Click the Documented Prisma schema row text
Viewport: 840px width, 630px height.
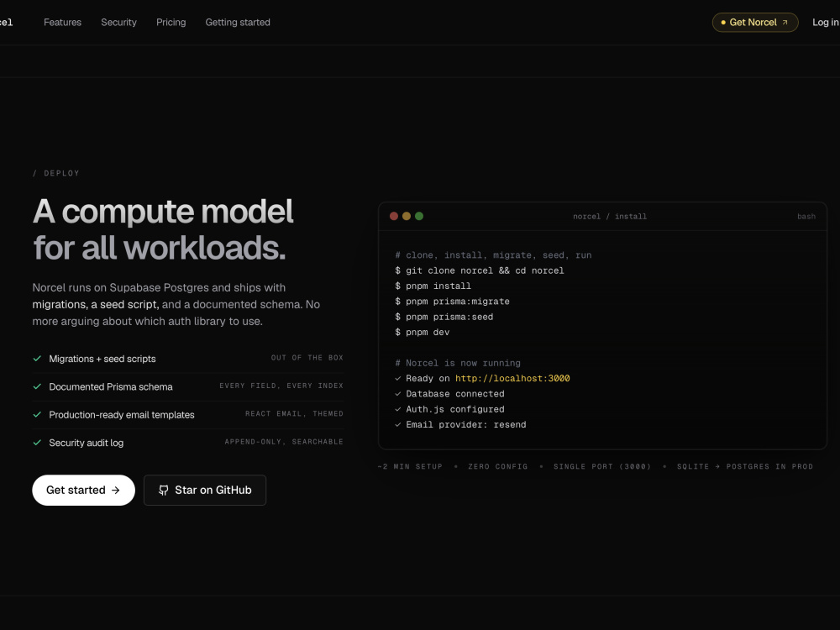pyautogui.click(x=111, y=386)
